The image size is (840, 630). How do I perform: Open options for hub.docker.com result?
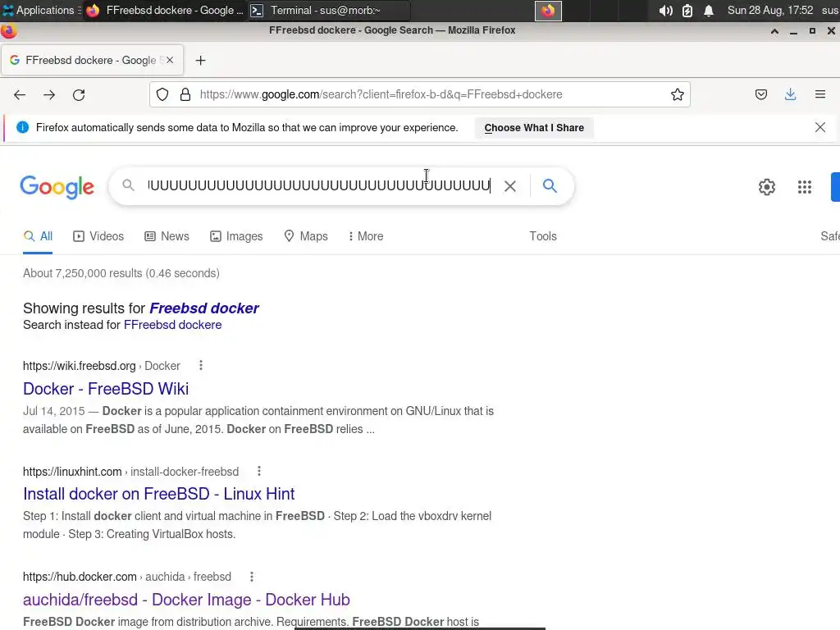(x=252, y=577)
